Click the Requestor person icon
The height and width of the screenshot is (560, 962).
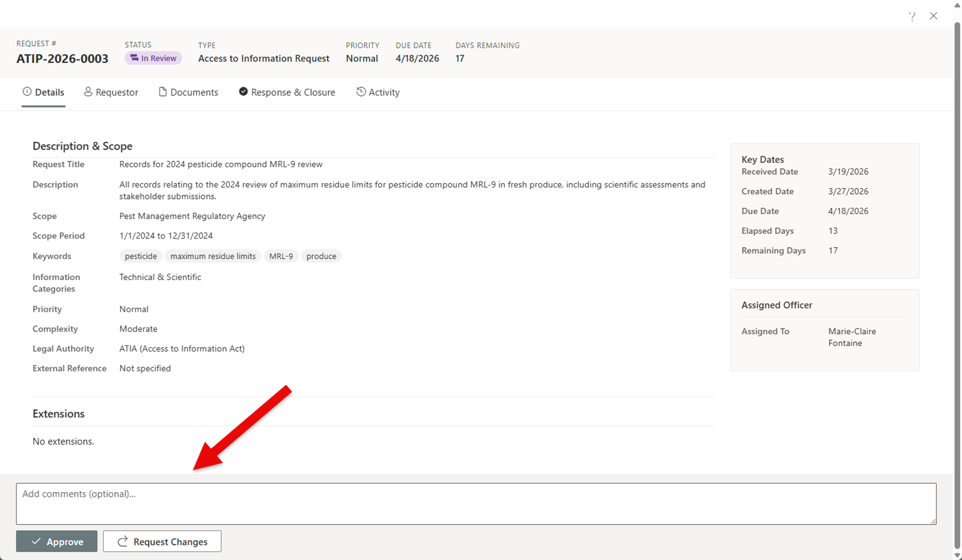[88, 92]
